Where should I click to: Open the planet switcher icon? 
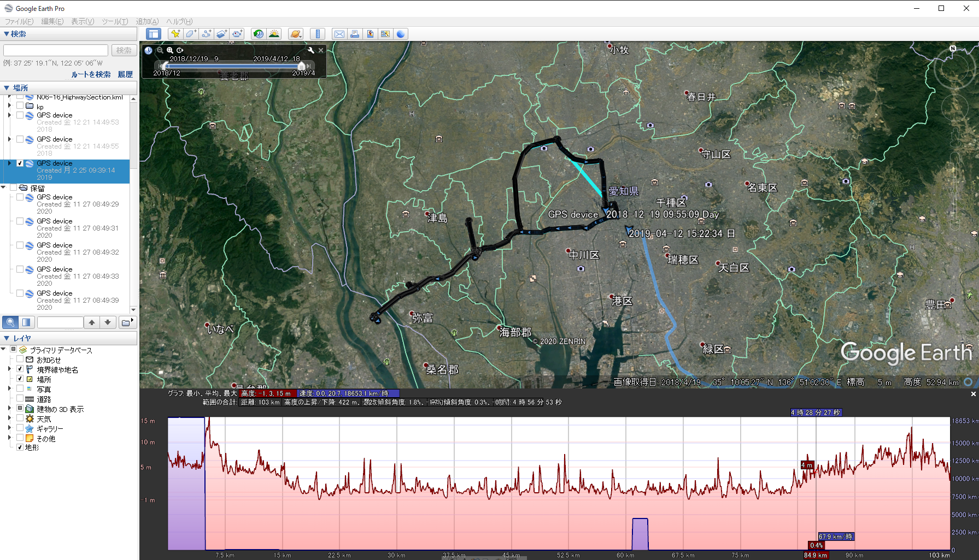point(296,34)
